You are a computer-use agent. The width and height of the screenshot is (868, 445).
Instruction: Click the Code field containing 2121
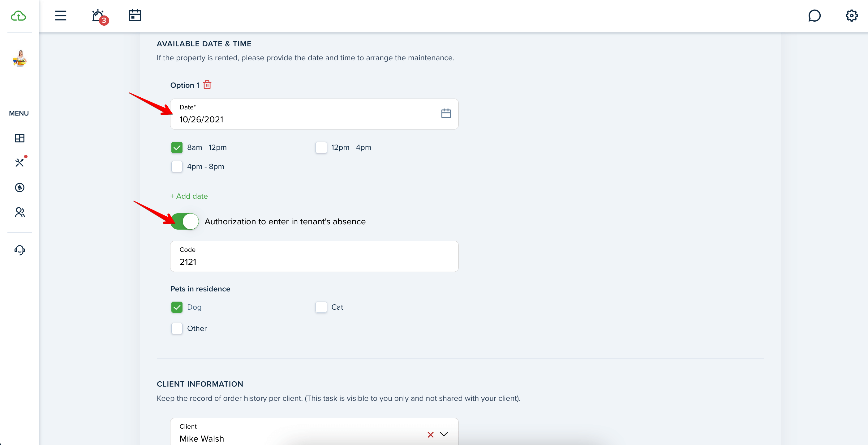click(x=314, y=256)
